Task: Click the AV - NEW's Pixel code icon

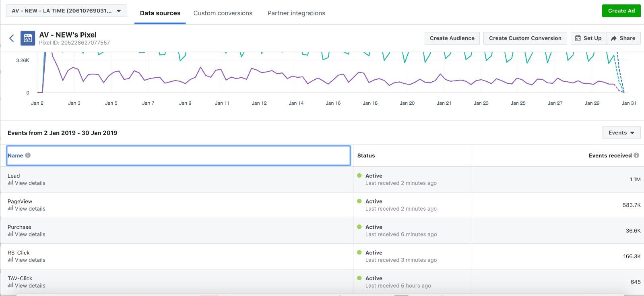Action: (28, 38)
